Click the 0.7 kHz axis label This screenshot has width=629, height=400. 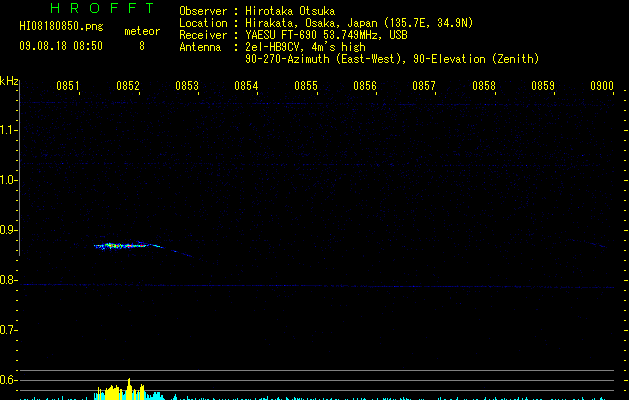[x=8, y=330]
